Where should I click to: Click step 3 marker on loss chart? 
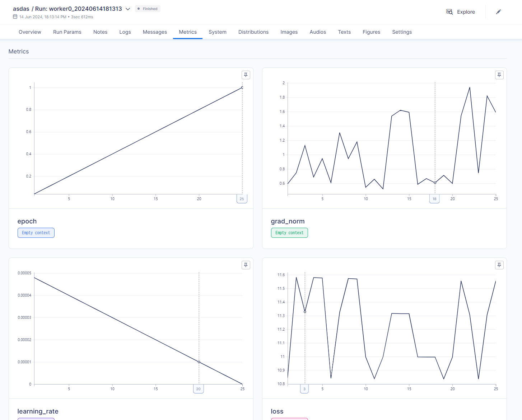tap(304, 389)
